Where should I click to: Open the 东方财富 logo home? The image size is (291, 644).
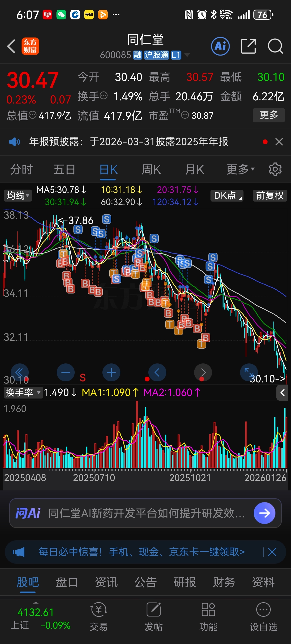(30, 46)
